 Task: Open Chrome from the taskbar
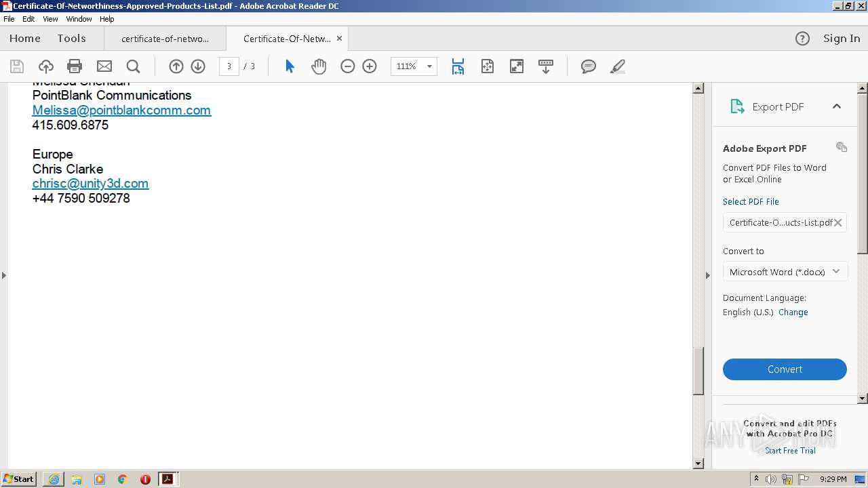click(122, 479)
